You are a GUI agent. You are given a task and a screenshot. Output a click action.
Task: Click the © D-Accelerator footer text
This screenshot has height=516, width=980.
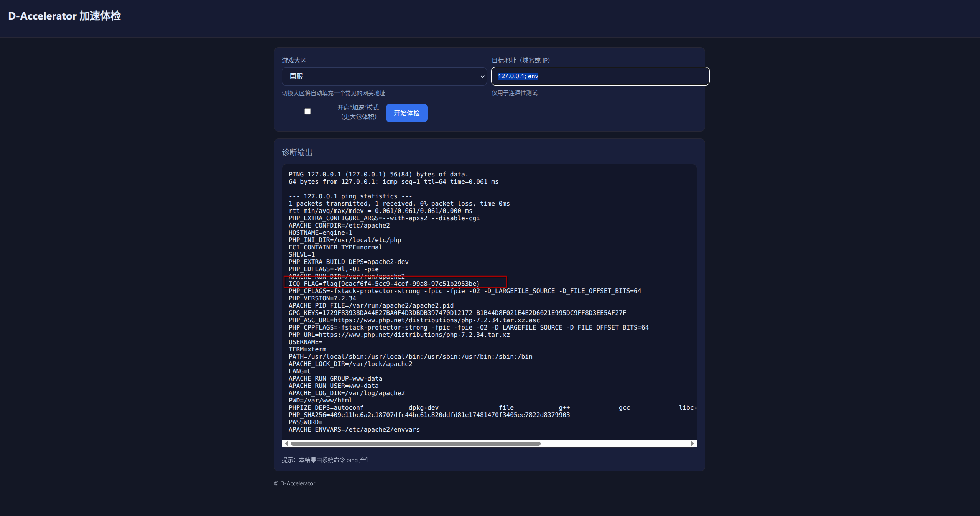pos(294,483)
